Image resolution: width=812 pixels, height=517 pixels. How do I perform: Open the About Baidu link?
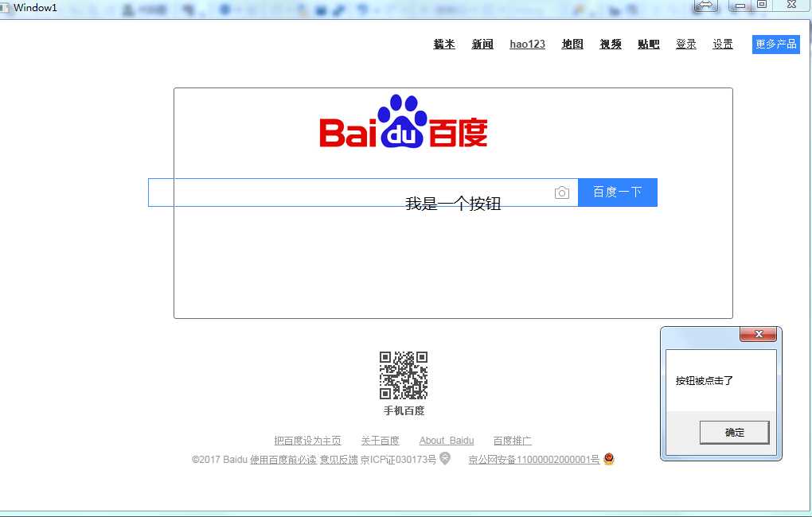click(x=447, y=441)
